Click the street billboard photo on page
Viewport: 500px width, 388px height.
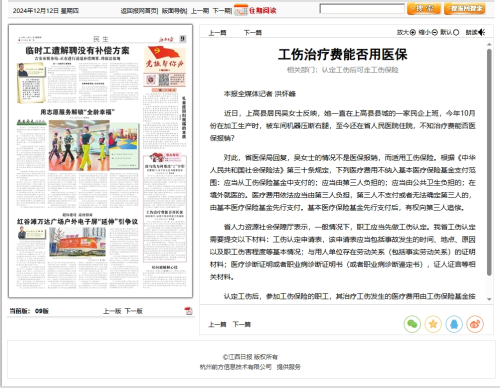78,243
